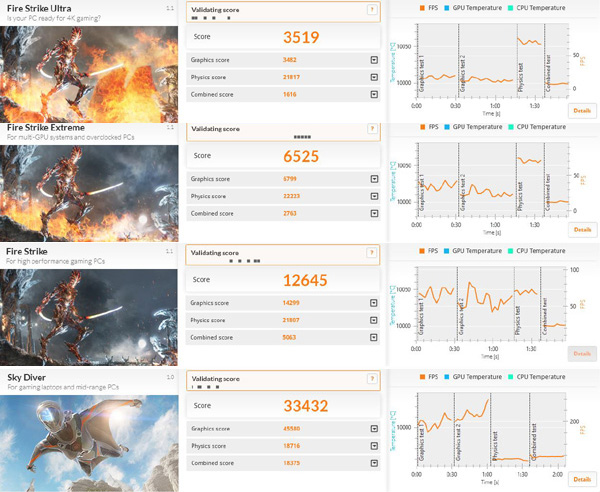Expand Fire Strike Ultra Physics score 21817
The height and width of the screenshot is (492, 600).
[x=374, y=77]
